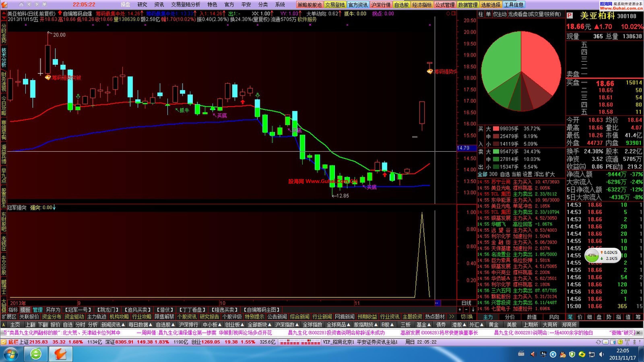644x362 pixels.
Task: Toggle the 柱 view option
Action: pyautogui.click(x=481, y=14)
